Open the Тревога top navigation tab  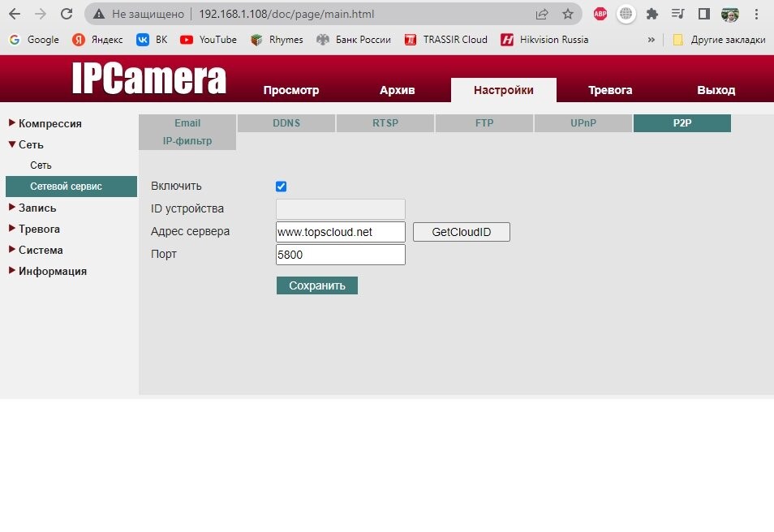pos(610,90)
